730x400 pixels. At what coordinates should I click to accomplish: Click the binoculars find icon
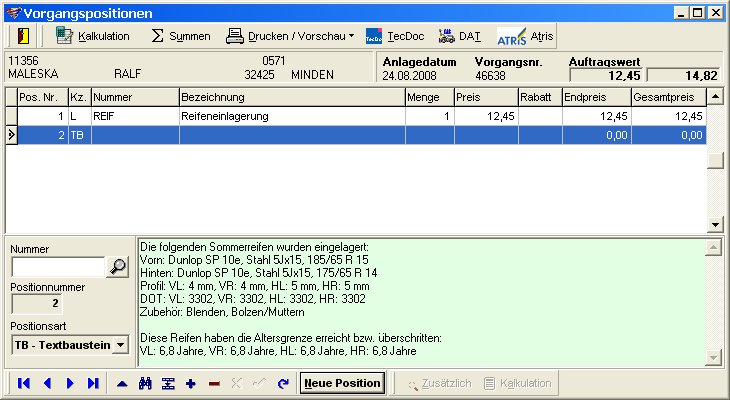click(145, 383)
